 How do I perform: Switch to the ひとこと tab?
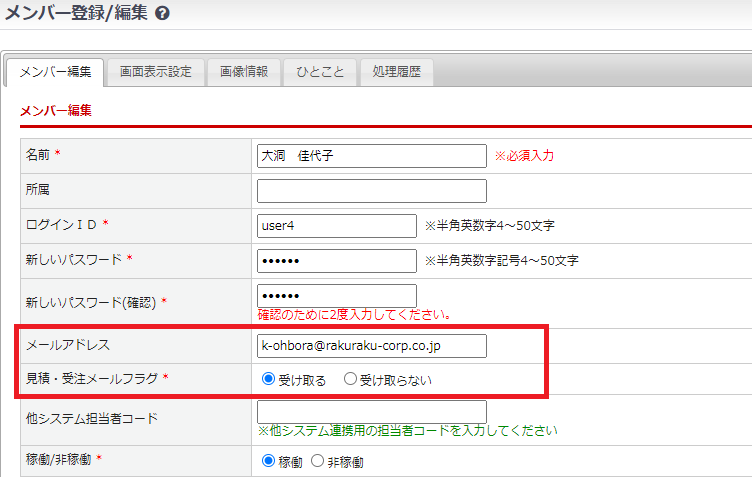pyautogui.click(x=320, y=72)
